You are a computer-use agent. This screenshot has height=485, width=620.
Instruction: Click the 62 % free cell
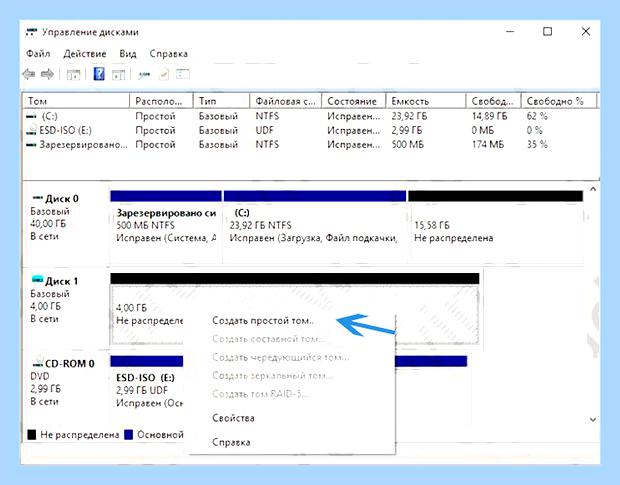point(537,116)
